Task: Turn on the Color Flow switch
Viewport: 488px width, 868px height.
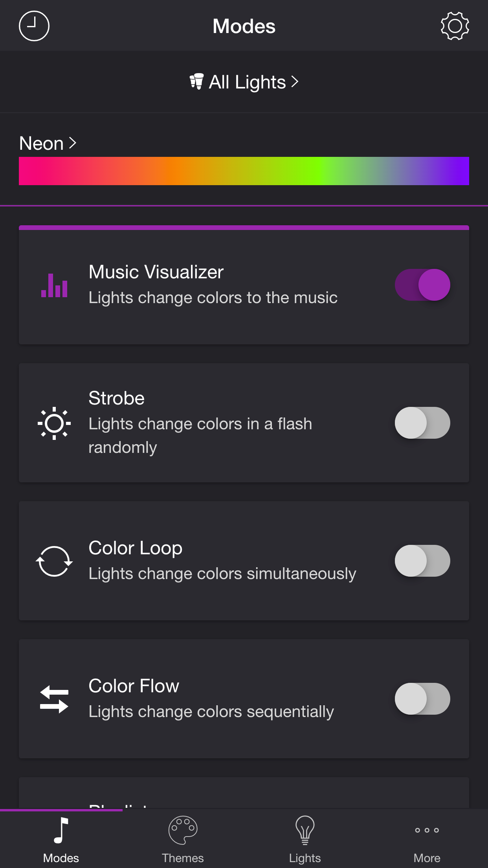Action: click(422, 699)
